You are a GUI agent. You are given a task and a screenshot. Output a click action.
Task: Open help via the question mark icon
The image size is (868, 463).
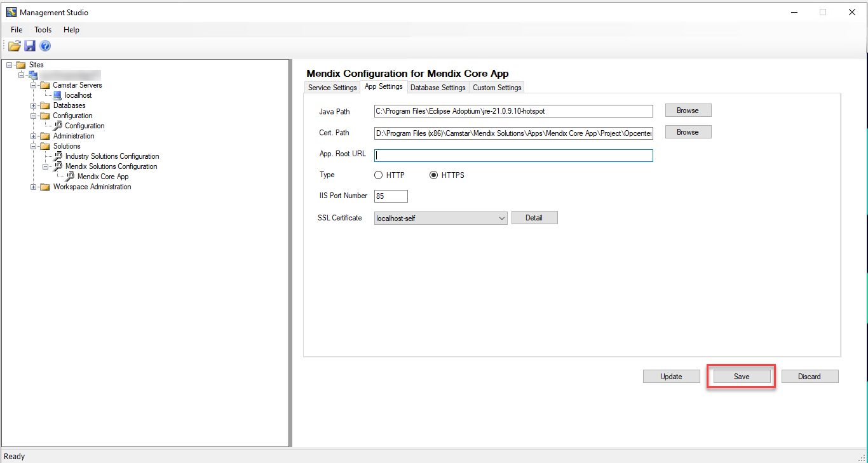[x=45, y=46]
